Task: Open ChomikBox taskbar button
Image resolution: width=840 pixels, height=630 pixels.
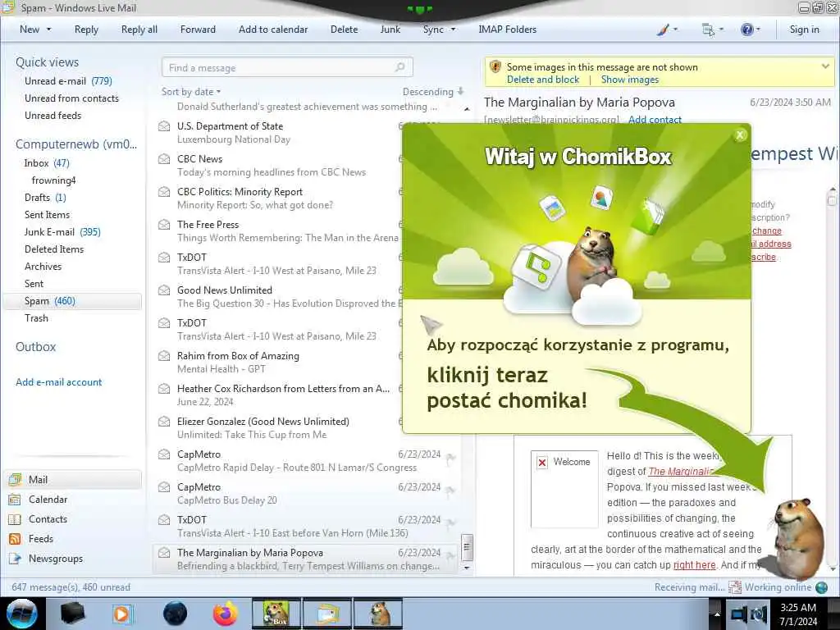Action: (276, 614)
